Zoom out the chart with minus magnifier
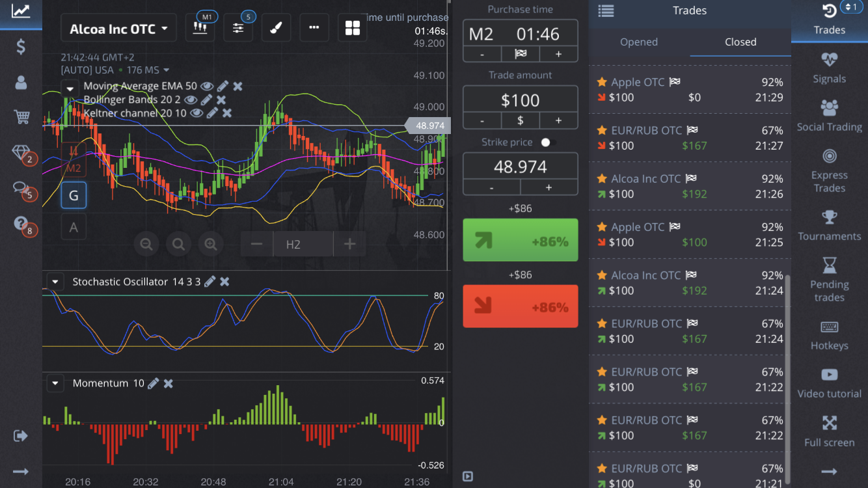This screenshot has width=868, height=488. (146, 245)
